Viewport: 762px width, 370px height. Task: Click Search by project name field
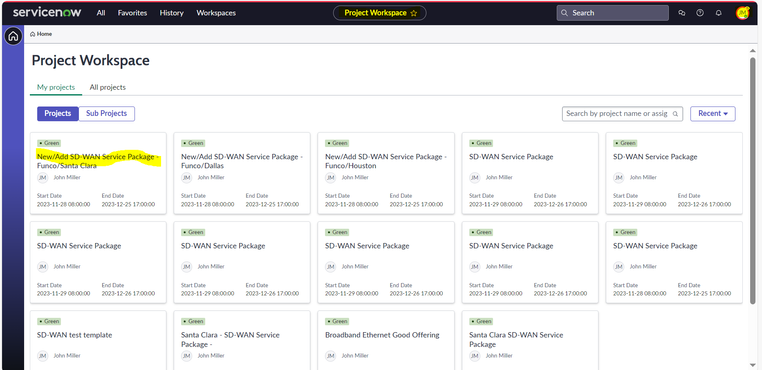[x=622, y=114]
